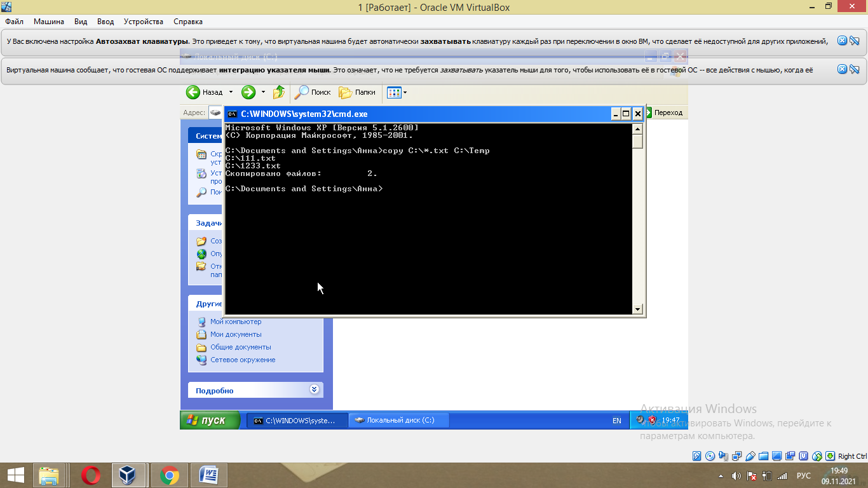Viewport: 868px width, 488px height.
Task: Click the C:\1233.txt line in console output
Action: pos(254,166)
